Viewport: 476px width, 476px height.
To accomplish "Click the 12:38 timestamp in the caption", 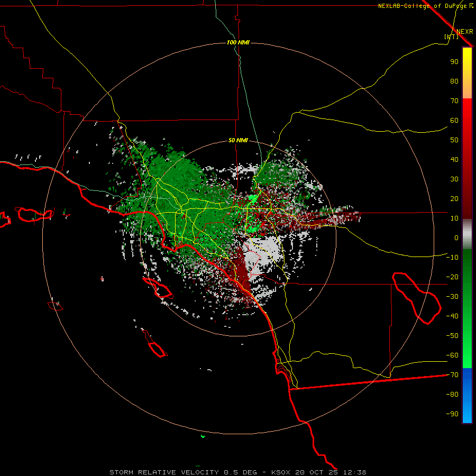I will click(355, 472).
